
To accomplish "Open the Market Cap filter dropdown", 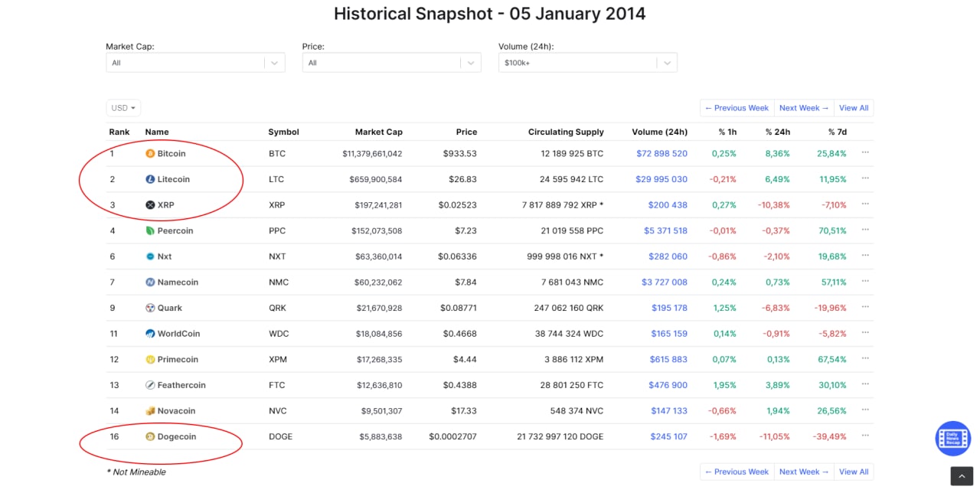I will pos(195,63).
